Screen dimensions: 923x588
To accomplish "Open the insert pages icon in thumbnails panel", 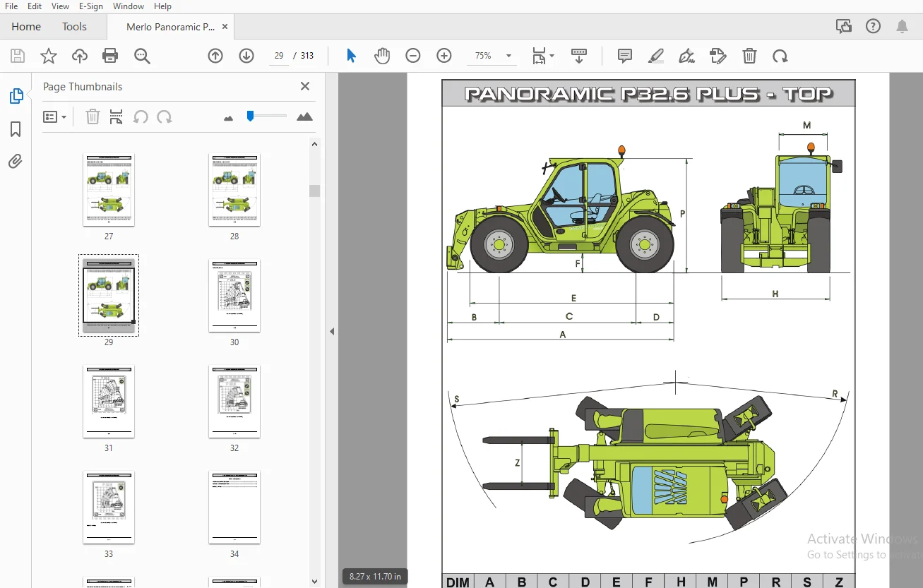I will coord(117,116).
